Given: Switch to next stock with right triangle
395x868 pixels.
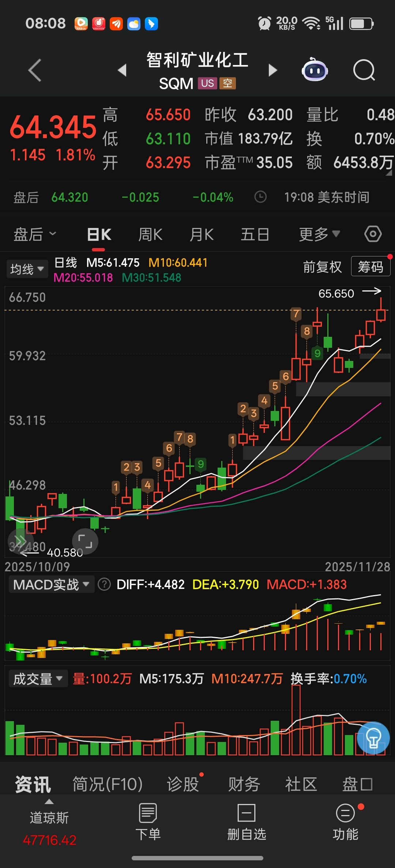Looking at the screenshot, I should point(273,70).
